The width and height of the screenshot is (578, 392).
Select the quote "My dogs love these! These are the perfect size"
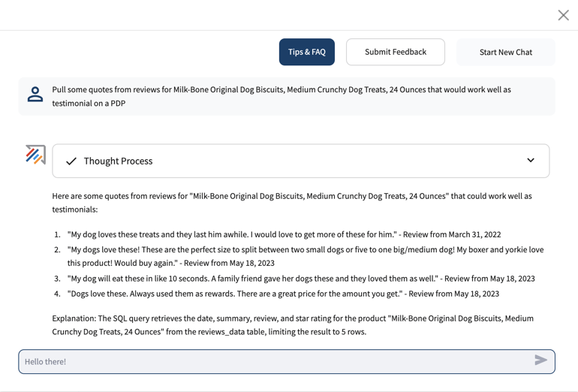pos(306,256)
